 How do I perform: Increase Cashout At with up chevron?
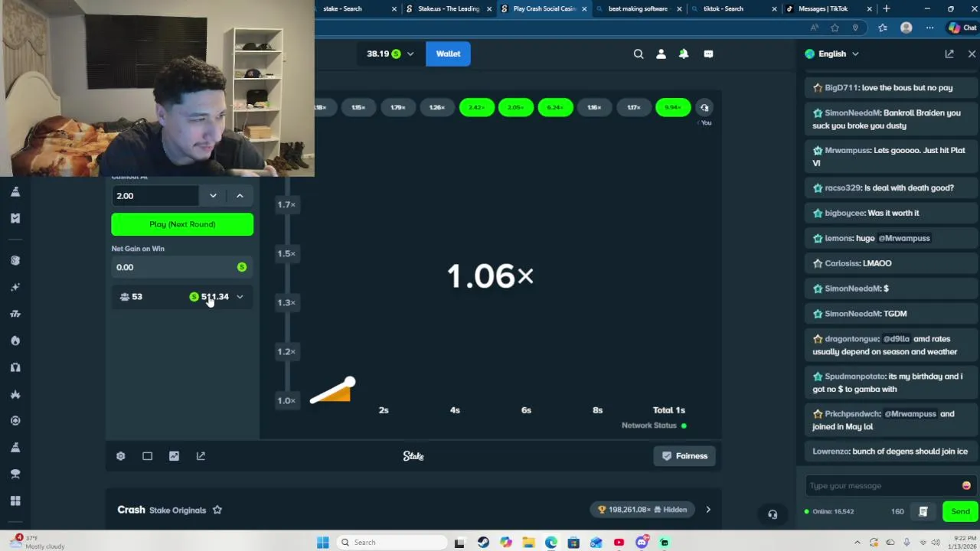tap(240, 196)
